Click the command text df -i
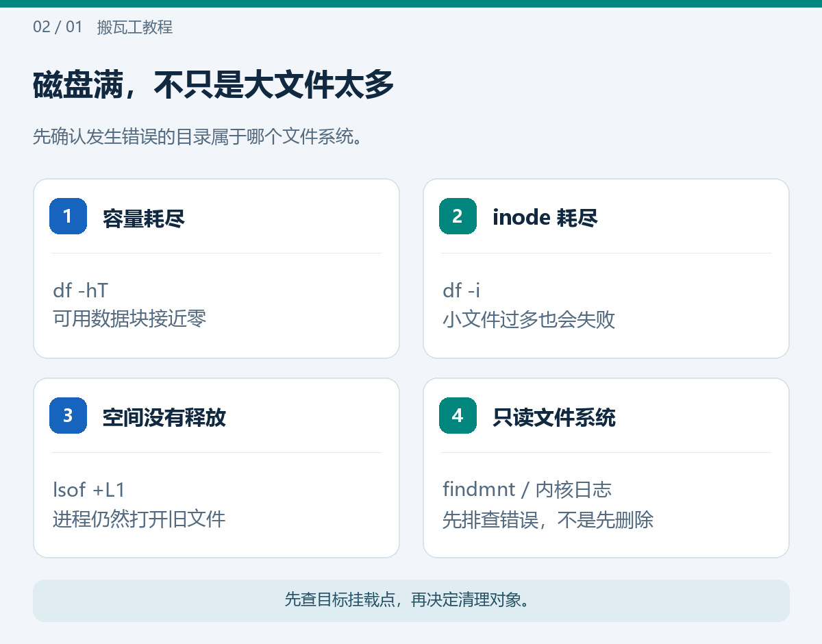This screenshot has width=822, height=644. click(x=462, y=290)
